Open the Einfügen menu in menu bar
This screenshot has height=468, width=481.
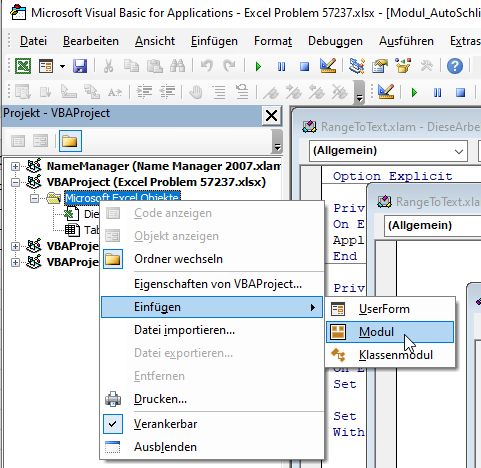(x=214, y=41)
